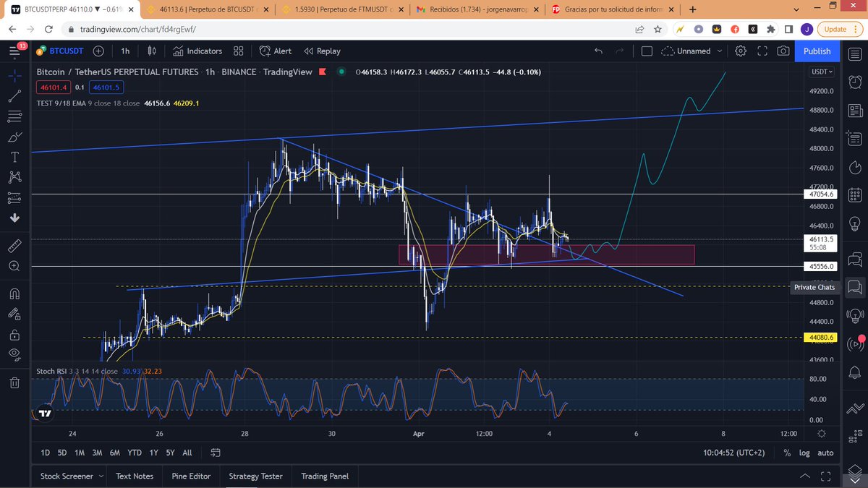Viewport: 868px width, 488px height.
Task: Undo the last chart action
Action: coord(598,51)
